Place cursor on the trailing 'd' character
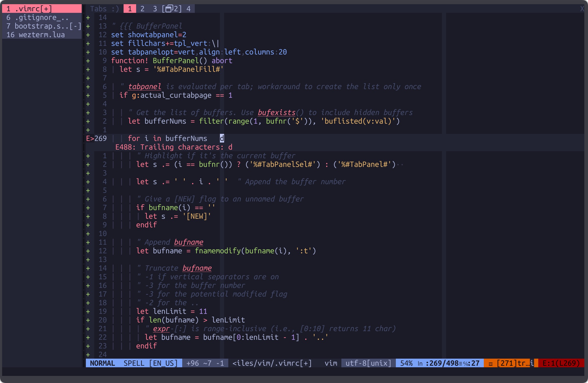This screenshot has height=383, width=588. tap(222, 138)
